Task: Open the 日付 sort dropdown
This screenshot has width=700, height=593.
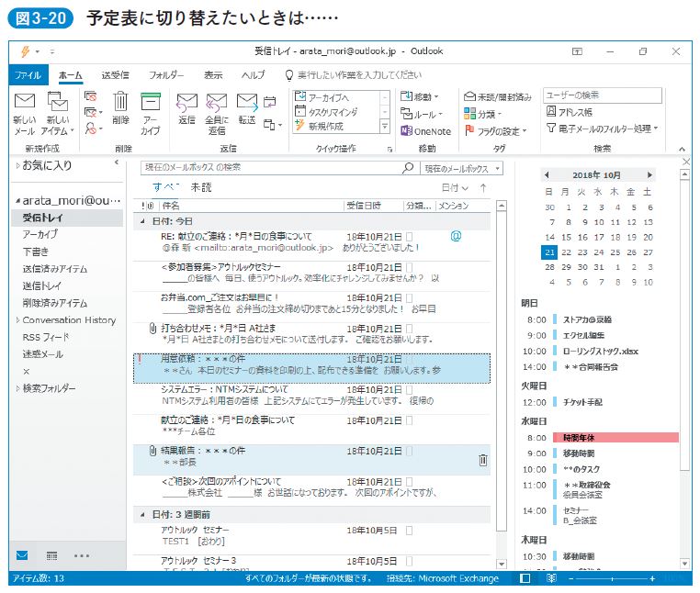Action: (455, 188)
